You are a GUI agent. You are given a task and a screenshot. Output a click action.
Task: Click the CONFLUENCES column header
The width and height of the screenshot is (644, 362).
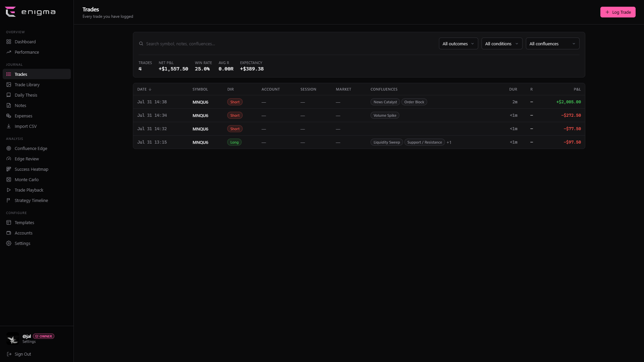384,89
